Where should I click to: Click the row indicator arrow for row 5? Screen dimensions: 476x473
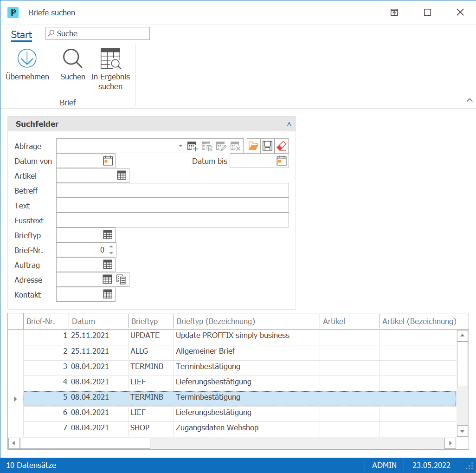click(x=15, y=399)
